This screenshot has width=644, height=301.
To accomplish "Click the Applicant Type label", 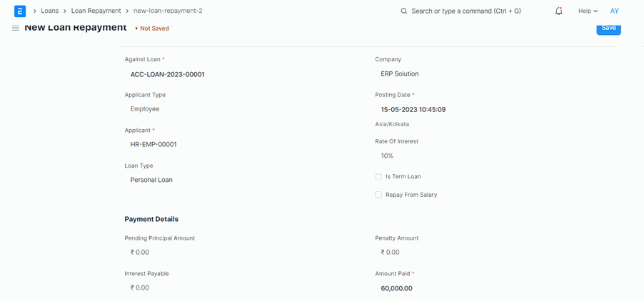I will 145,95.
